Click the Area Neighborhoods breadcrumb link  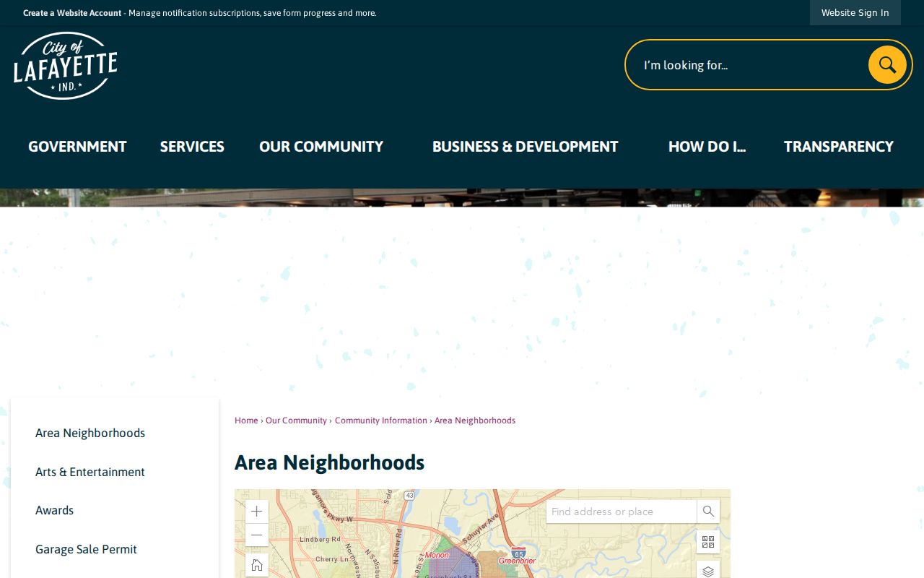pyautogui.click(x=475, y=420)
